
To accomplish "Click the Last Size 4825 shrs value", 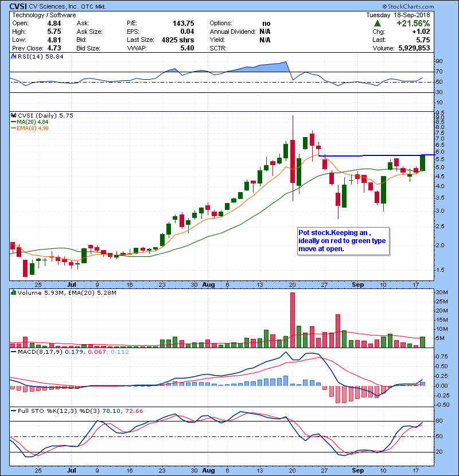I will pyautogui.click(x=178, y=40).
